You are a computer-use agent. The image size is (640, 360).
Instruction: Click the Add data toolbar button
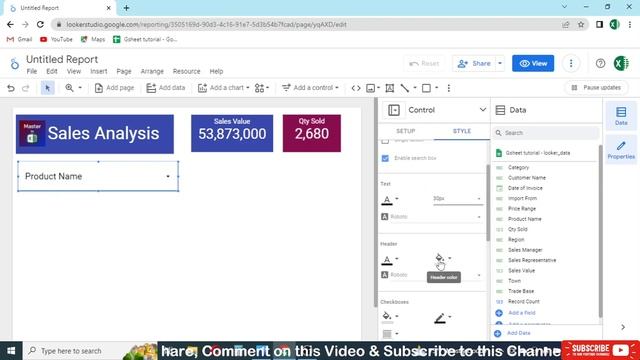(x=166, y=88)
